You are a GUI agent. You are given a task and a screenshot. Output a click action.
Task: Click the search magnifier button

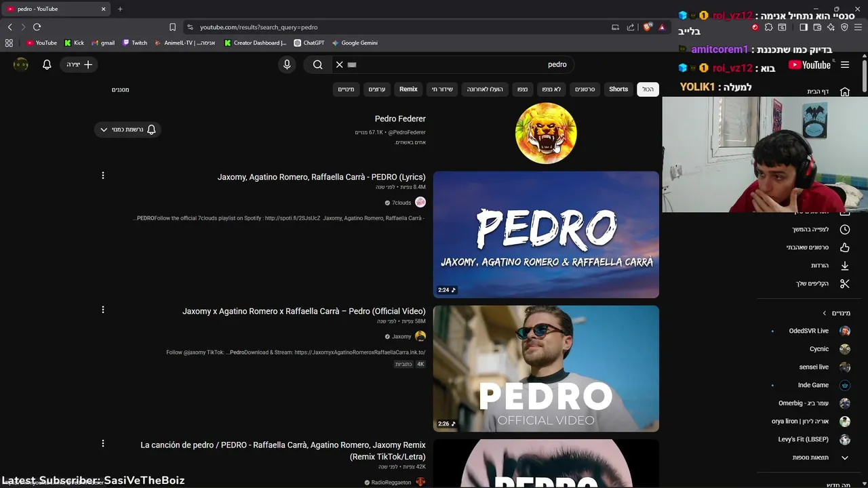click(x=317, y=64)
